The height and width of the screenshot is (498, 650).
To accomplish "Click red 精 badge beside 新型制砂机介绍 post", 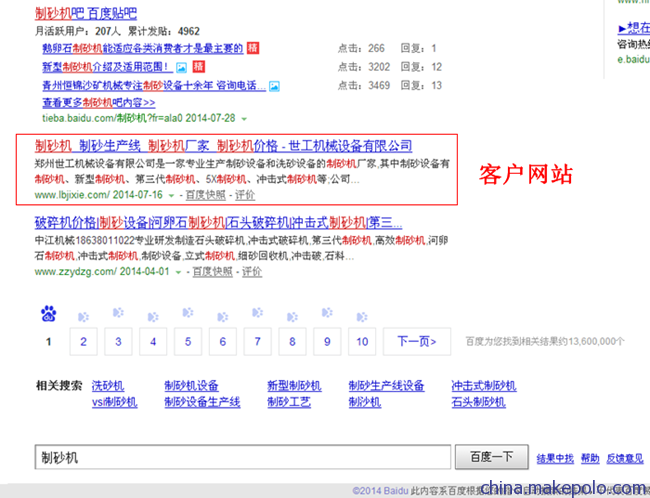I will click(199, 66).
